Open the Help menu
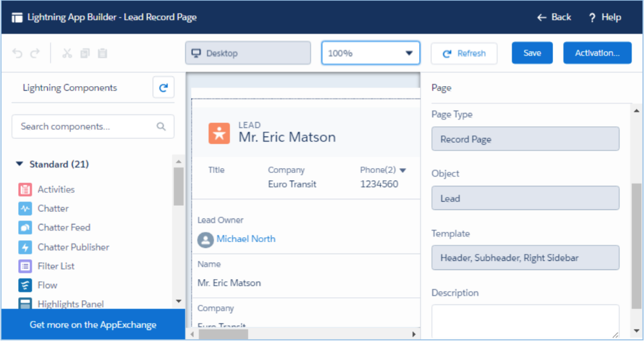 [605, 17]
